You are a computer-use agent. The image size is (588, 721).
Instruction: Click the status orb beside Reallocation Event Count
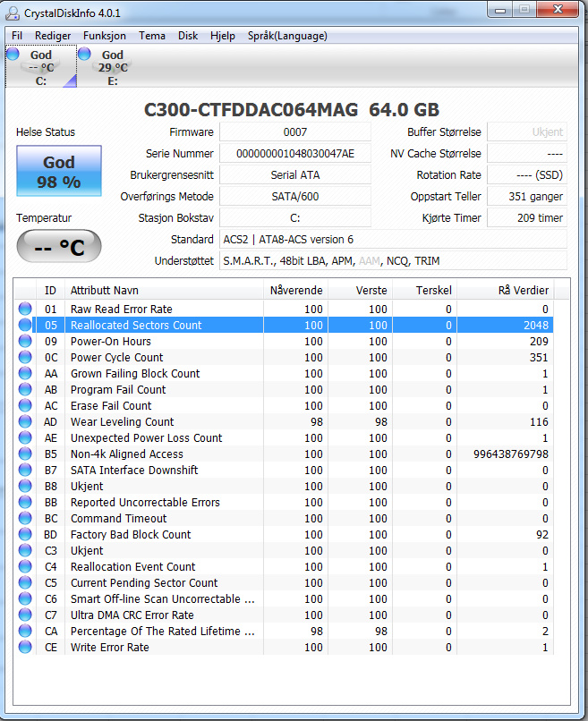pyautogui.click(x=25, y=566)
